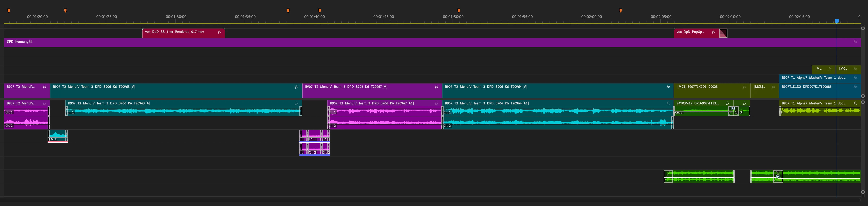Click fx badge on DPD_Kennung.tif clip
Screen dimensions: 868x206
[x=855, y=42]
